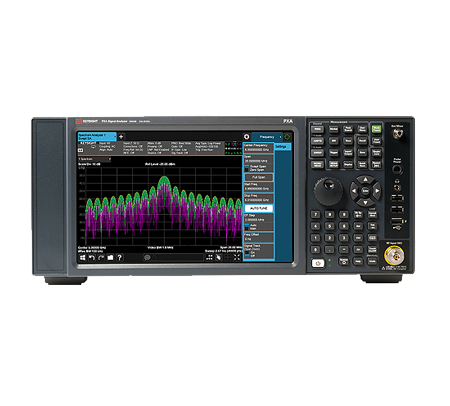Push the Marker hardware key
The height and width of the screenshot is (406, 450).
(334, 129)
